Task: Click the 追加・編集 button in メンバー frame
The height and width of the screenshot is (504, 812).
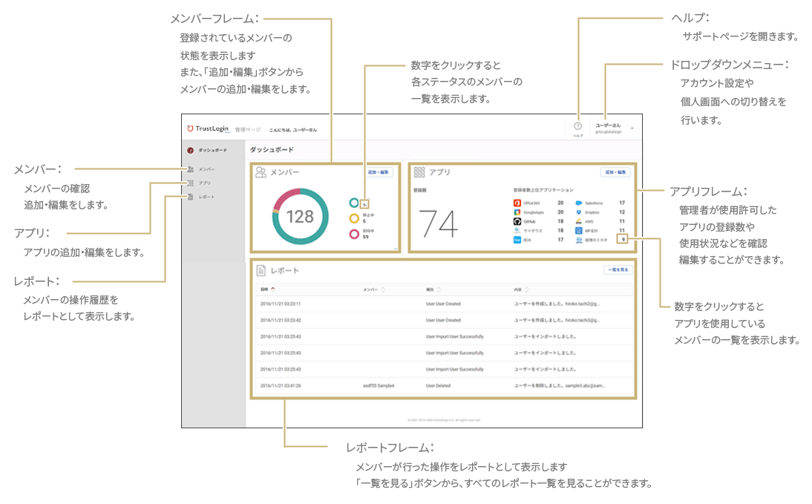Action: point(378,172)
